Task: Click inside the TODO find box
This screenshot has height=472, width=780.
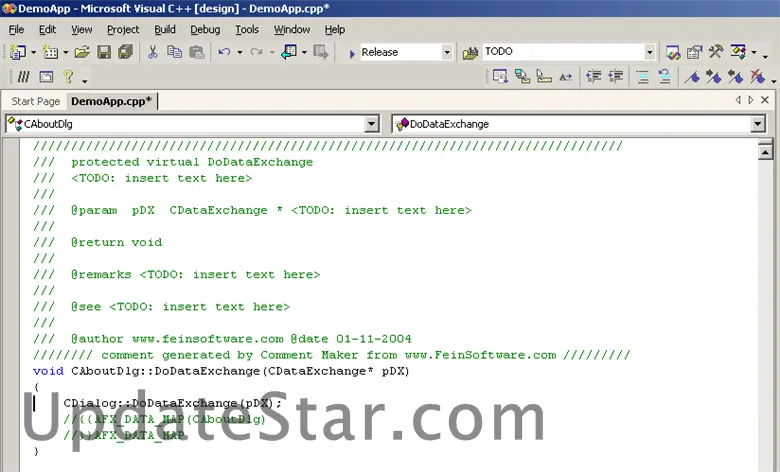Action: click(x=564, y=52)
